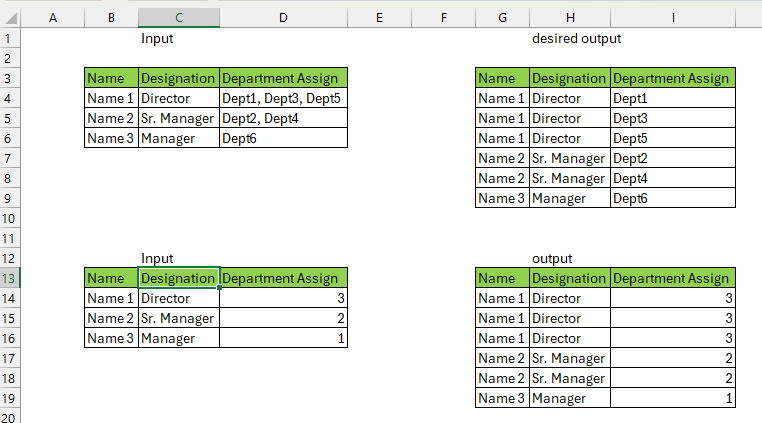
Task: Select "Department Assign" header in cell I13
Action: (x=673, y=278)
